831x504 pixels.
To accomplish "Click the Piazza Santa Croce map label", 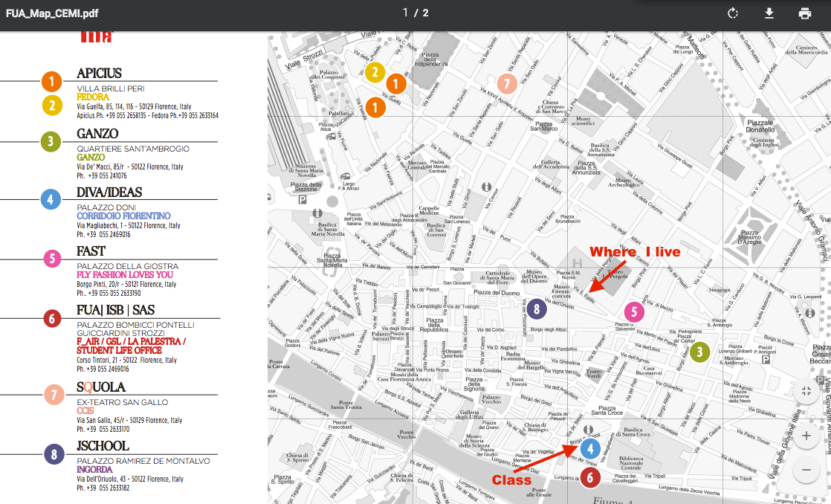I will point(607,411).
